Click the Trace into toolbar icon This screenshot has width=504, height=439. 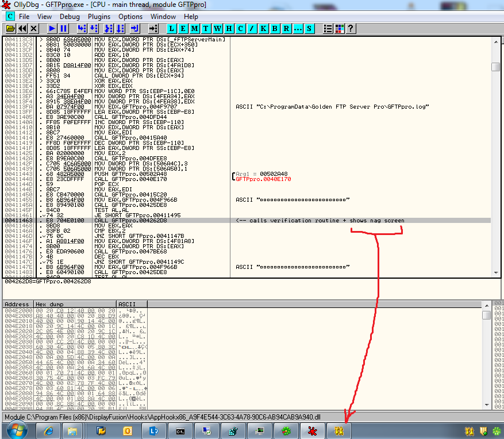tap(108, 29)
